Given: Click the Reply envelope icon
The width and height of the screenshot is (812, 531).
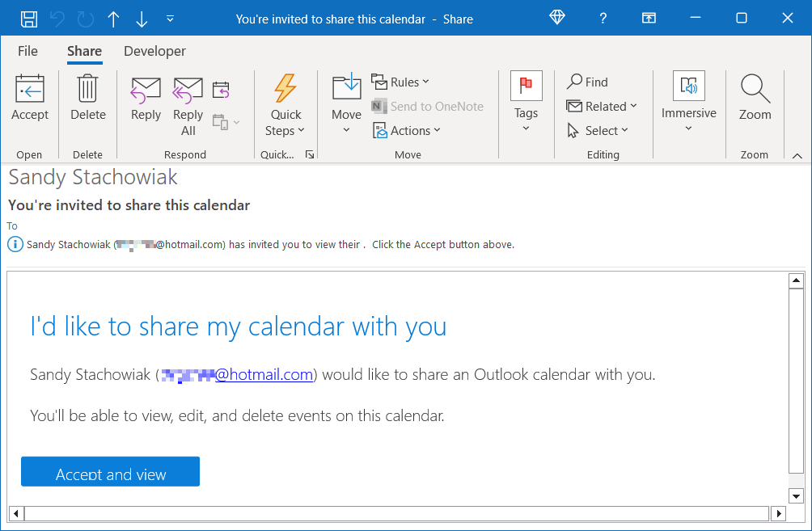Looking at the screenshot, I should (146, 91).
